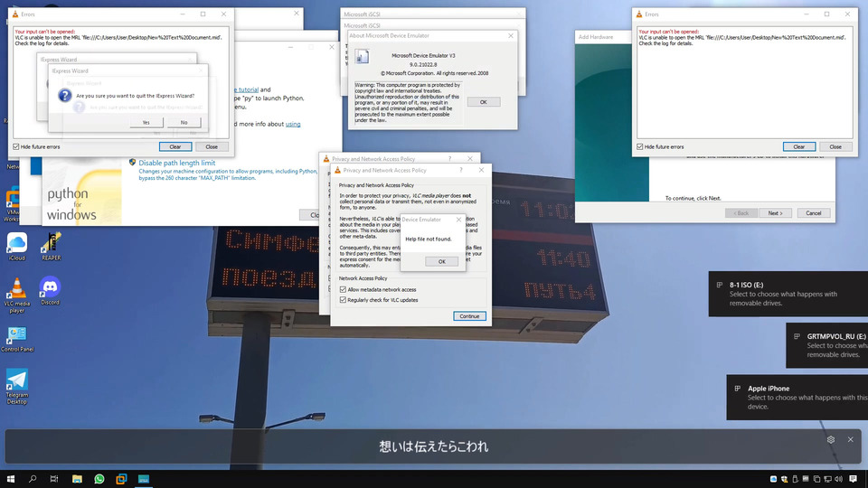This screenshot has width=868, height=488.
Task: Open the tutorial link in Python setup
Action: pyautogui.click(x=248, y=89)
